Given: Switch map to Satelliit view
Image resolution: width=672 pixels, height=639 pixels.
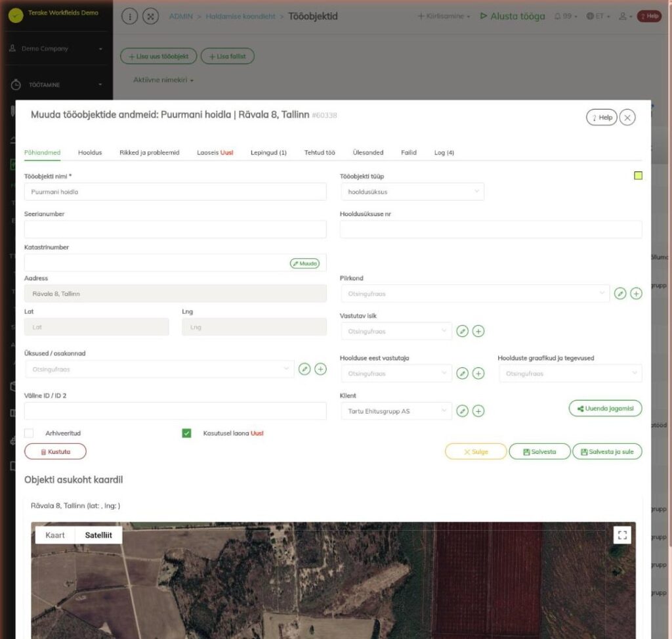Looking at the screenshot, I should coord(98,535).
